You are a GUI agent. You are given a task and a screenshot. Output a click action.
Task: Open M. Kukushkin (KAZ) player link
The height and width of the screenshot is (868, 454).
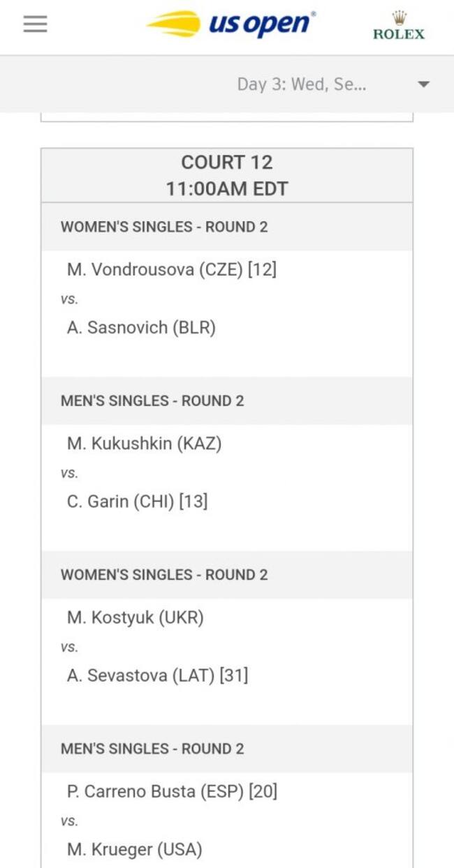pyautogui.click(x=144, y=443)
